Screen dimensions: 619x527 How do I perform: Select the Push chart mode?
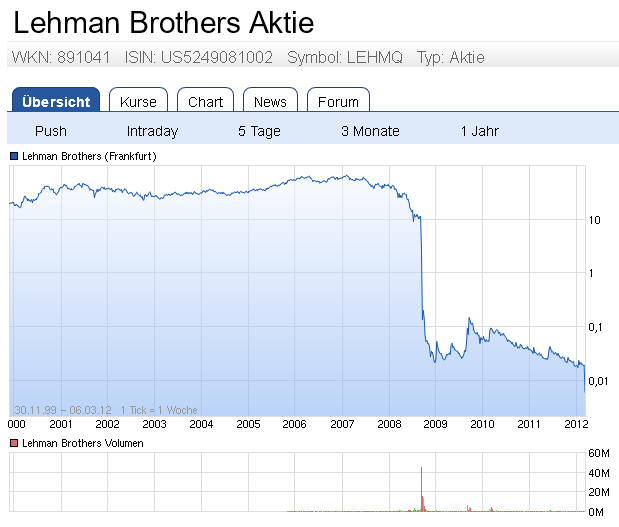coord(51,131)
